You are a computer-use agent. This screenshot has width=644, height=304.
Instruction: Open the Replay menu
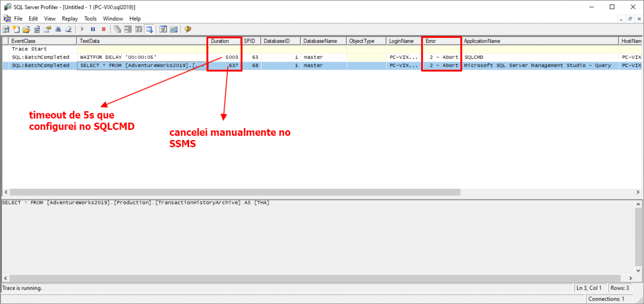coord(69,18)
